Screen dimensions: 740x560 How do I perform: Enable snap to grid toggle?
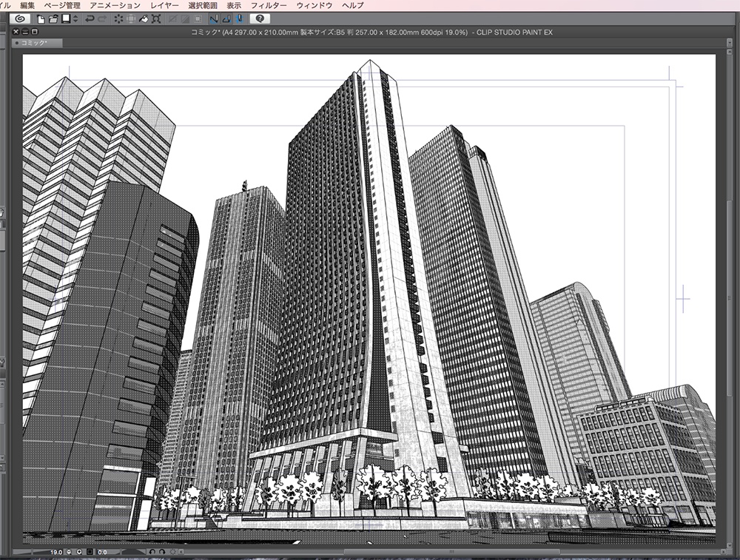[x=239, y=21]
